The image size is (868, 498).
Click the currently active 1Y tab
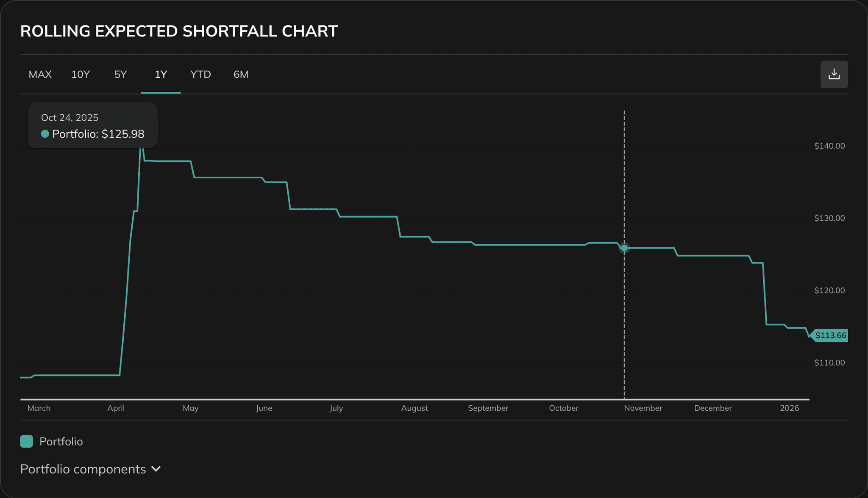click(x=160, y=74)
